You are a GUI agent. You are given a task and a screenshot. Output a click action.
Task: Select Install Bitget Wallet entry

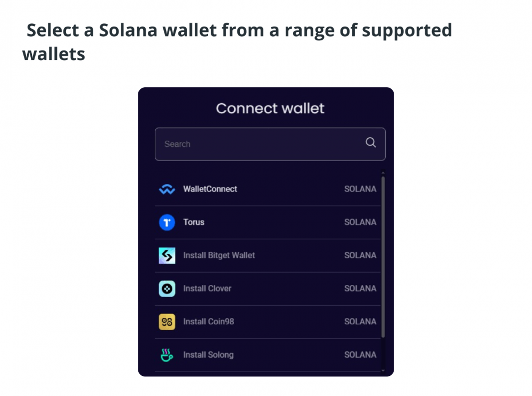coord(268,256)
